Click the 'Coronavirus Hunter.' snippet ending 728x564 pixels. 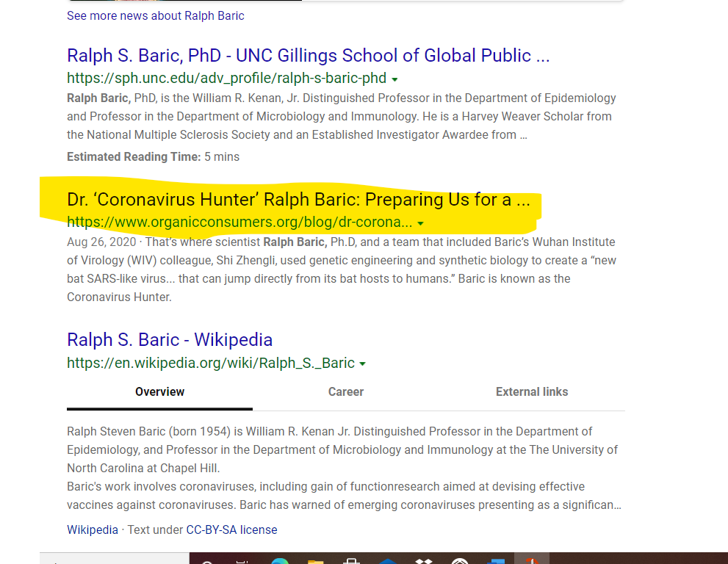click(119, 297)
